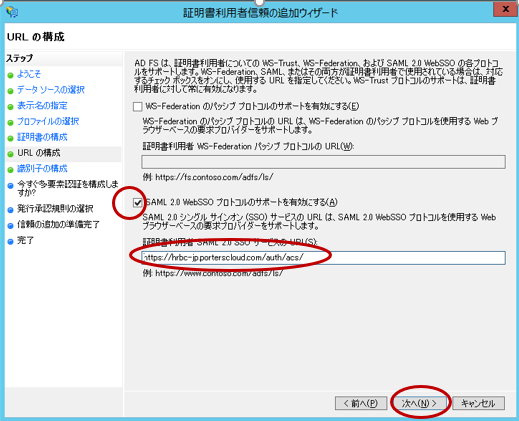Viewport: 519px width, 421px height.
Task: Select the 完了 step
Action: pos(25,240)
